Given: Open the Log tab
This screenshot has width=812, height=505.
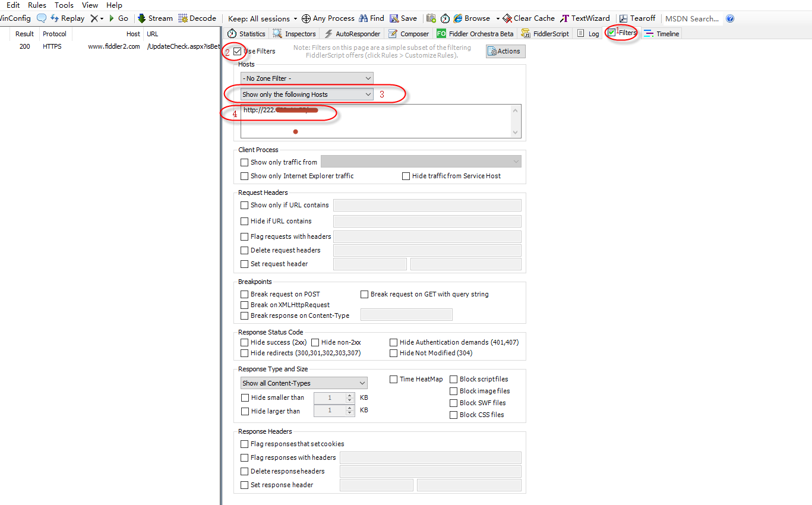Looking at the screenshot, I should click(589, 34).
